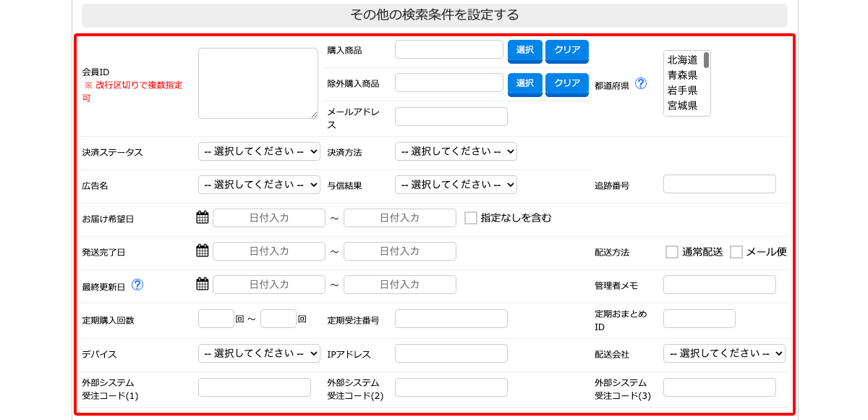Enable 通常配送 delivery method checkbox
Screen dimensions: 868x420
click(x=672, y=252)
